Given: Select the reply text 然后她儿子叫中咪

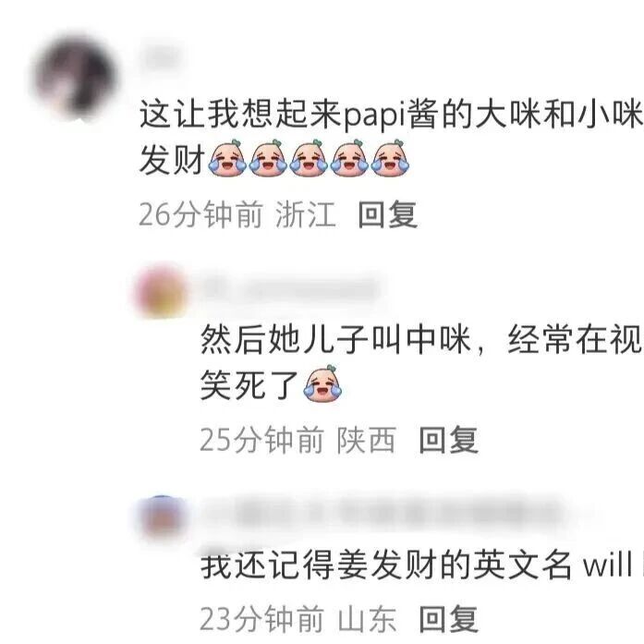Looking at the screenshot, I should click(x=421, y=362).
